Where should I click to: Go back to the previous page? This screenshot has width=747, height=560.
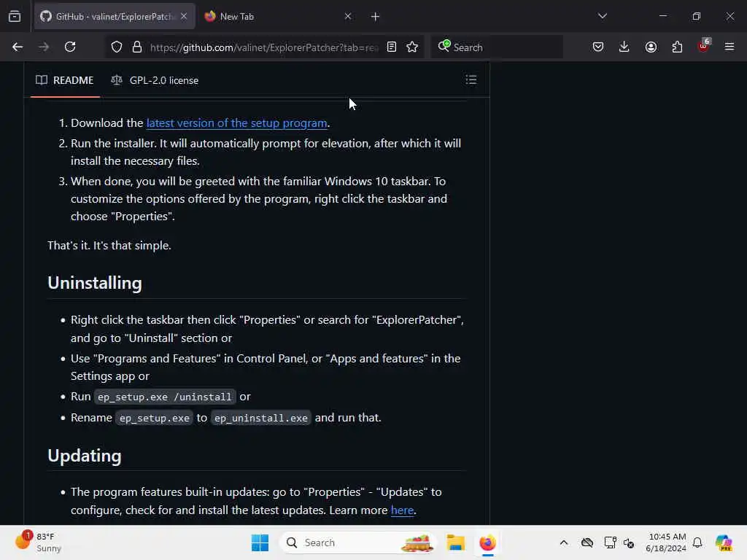coord(18,47)
